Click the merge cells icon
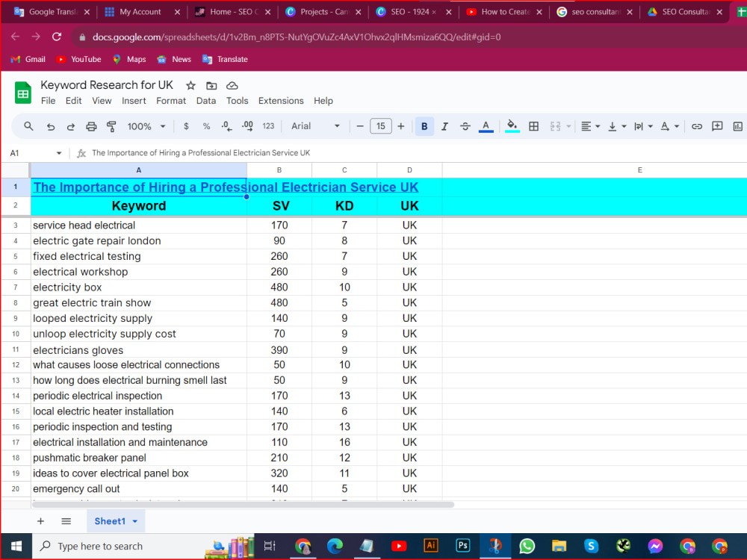This screenshot has width=747, height=560. pyautogui.click(x=555, y=126)
